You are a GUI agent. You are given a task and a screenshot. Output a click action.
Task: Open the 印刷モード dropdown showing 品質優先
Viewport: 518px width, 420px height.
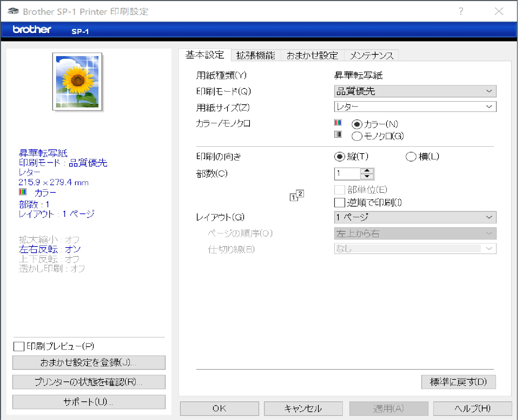[x=415, y=91]
